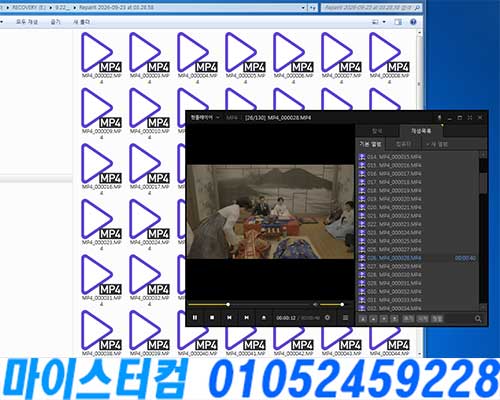The image size is (500, 400).
Task: Select MP4_000009.MP4 file icon in Explorer
Action: [101, 108]
